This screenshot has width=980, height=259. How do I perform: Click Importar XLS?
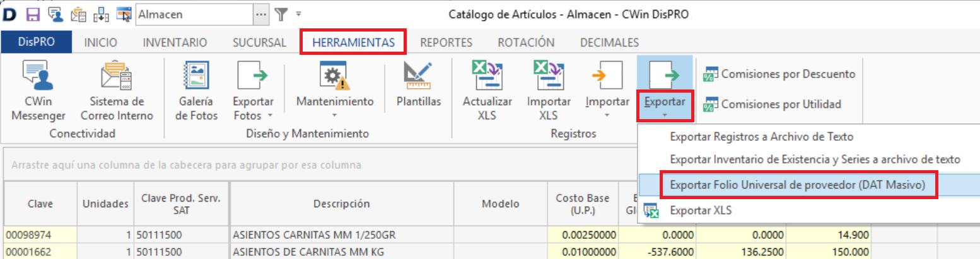tap(549, 90)
